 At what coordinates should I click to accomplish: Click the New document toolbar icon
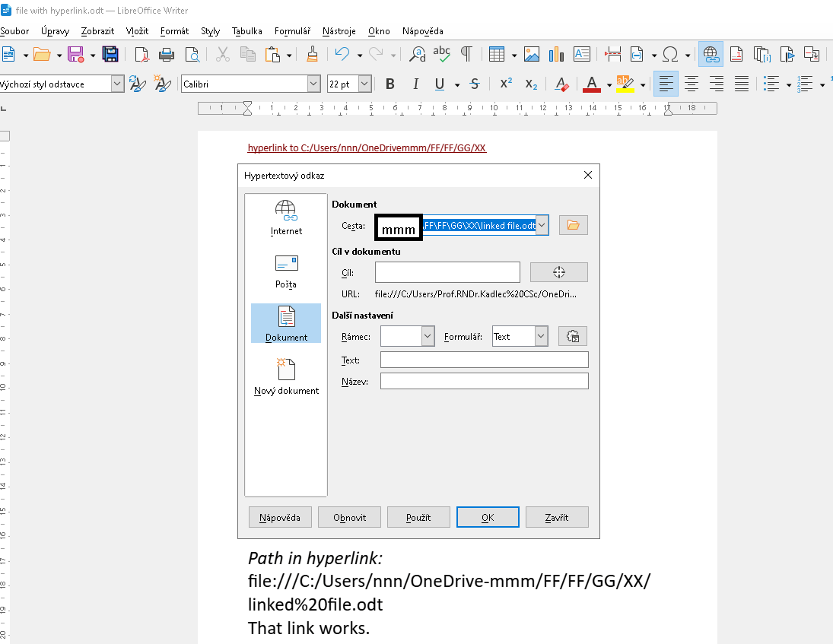click(x=8, y=54)
